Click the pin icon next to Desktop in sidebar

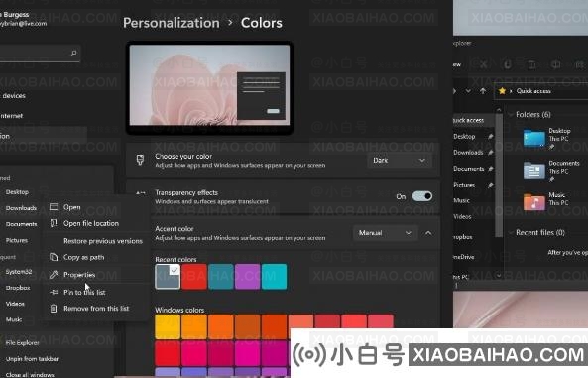[491, 137]
